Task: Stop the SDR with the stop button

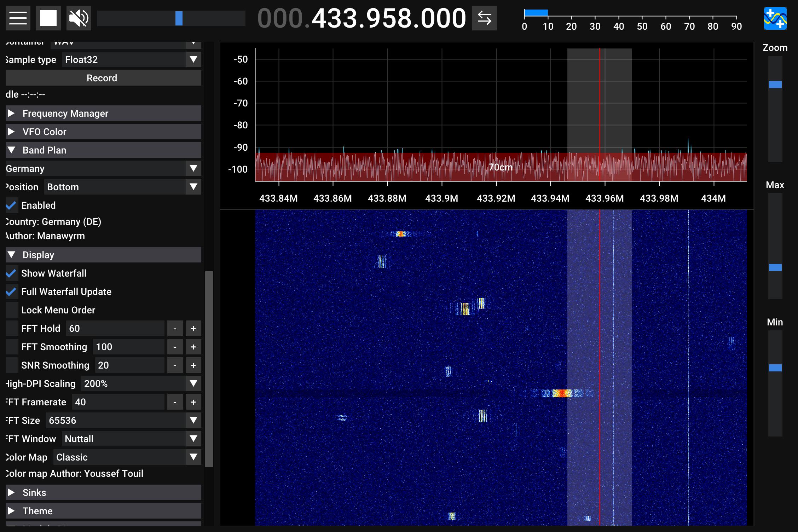Action: click(48, 18)
